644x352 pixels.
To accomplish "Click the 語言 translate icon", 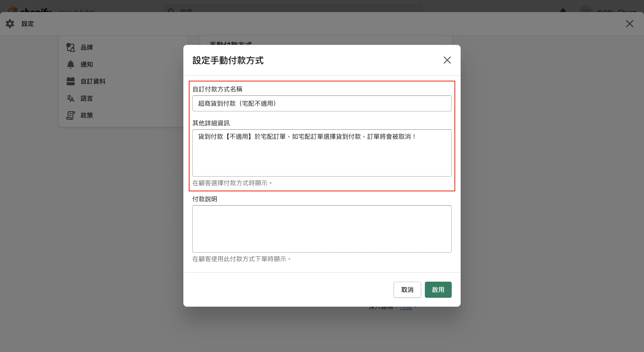I will coord(70,98).
